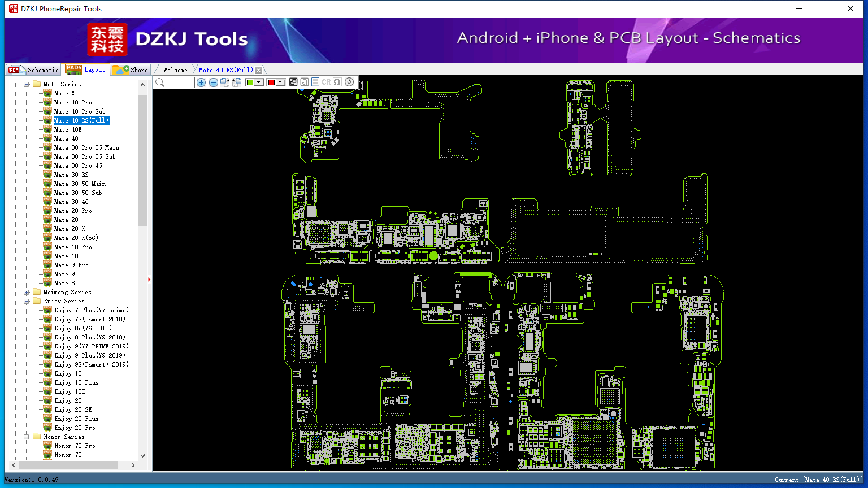
Task: Select the Mate 30 4G entry
Action: (x=71, y=202)
